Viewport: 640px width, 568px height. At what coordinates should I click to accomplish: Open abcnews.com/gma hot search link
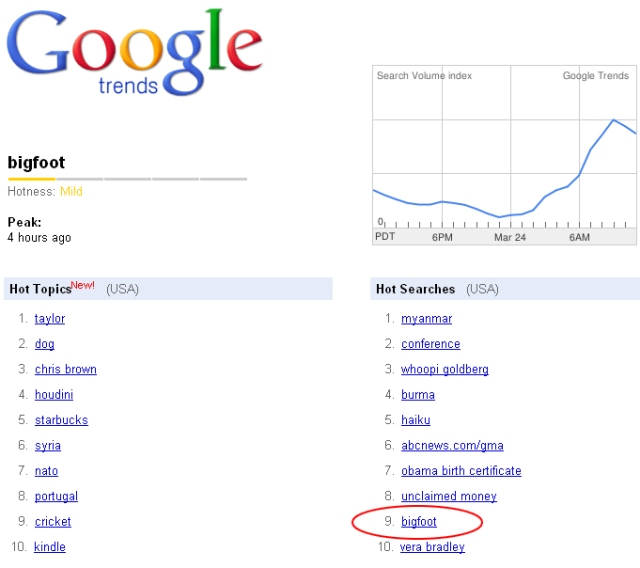pos(452,446)
